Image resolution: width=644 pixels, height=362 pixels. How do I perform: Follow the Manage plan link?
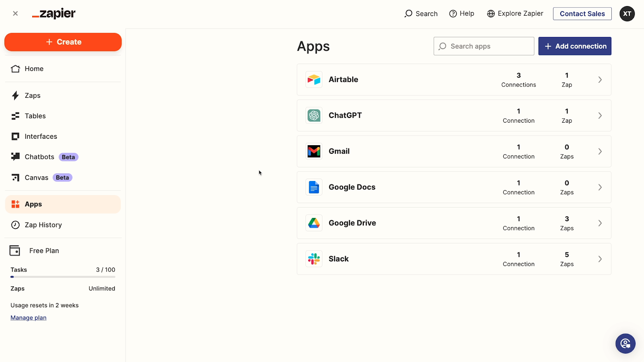point(29,318)
